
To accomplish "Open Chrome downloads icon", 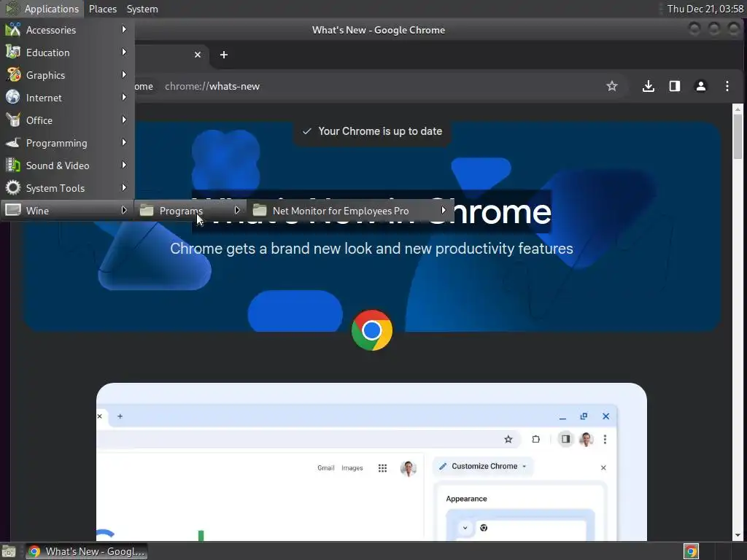I will (x=649, y=86).
